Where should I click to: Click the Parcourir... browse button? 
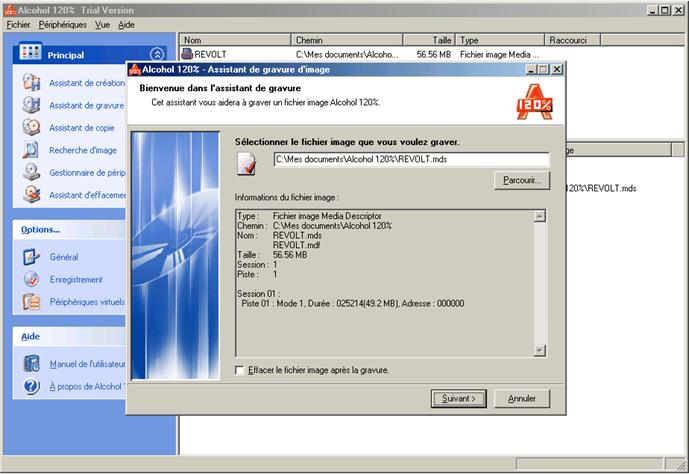522,180
